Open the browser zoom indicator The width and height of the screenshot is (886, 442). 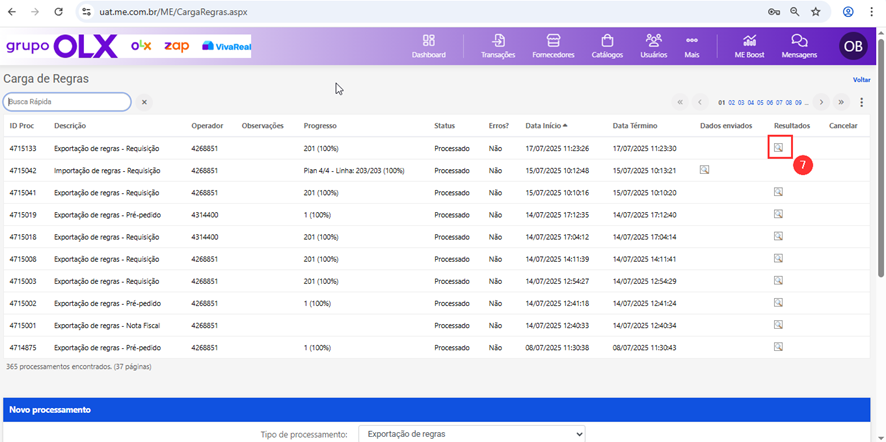pos(795,11)
